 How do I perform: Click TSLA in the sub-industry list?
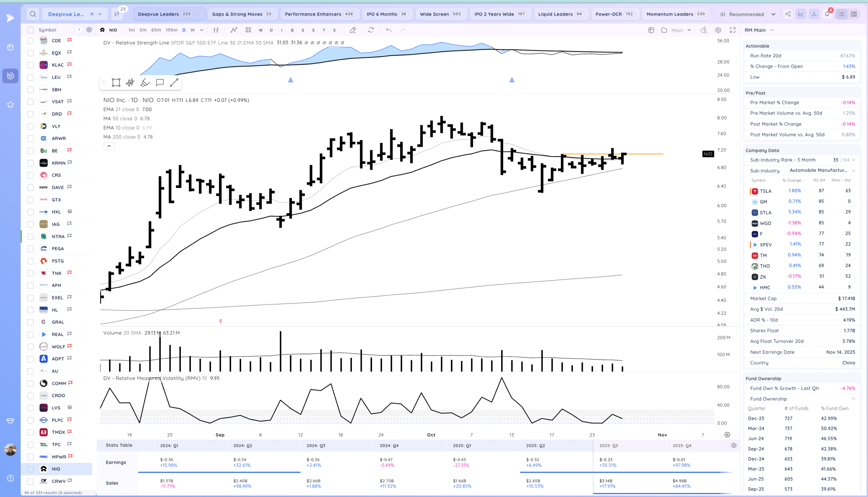pyautogui.click(x=765, y=191)
